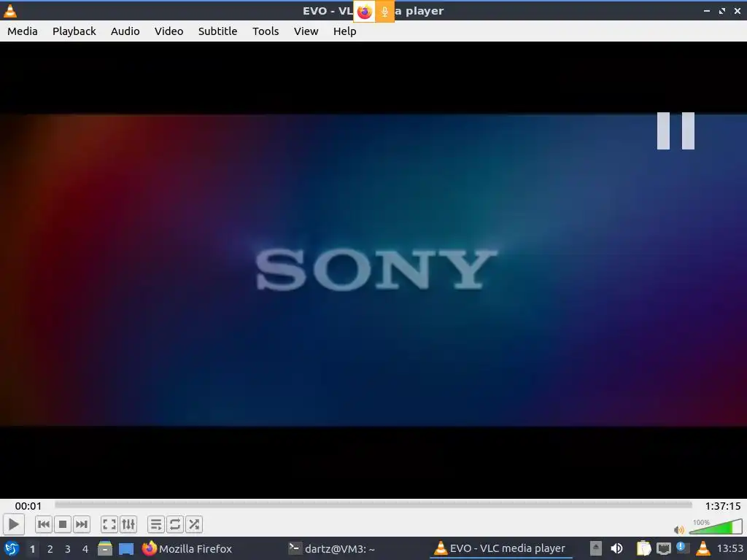
Task: Open the Audio menu
Action: tap(125, 31)
